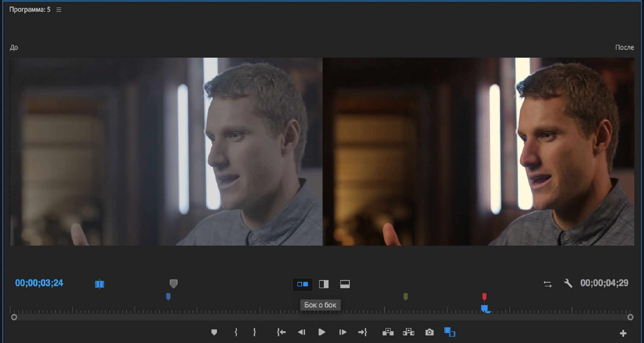
Task: Step back one frame
Action: coord(302,332)
